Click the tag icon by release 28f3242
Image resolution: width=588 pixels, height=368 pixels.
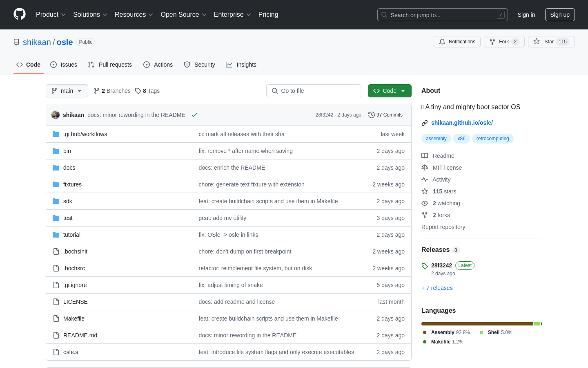pos(425,266)
